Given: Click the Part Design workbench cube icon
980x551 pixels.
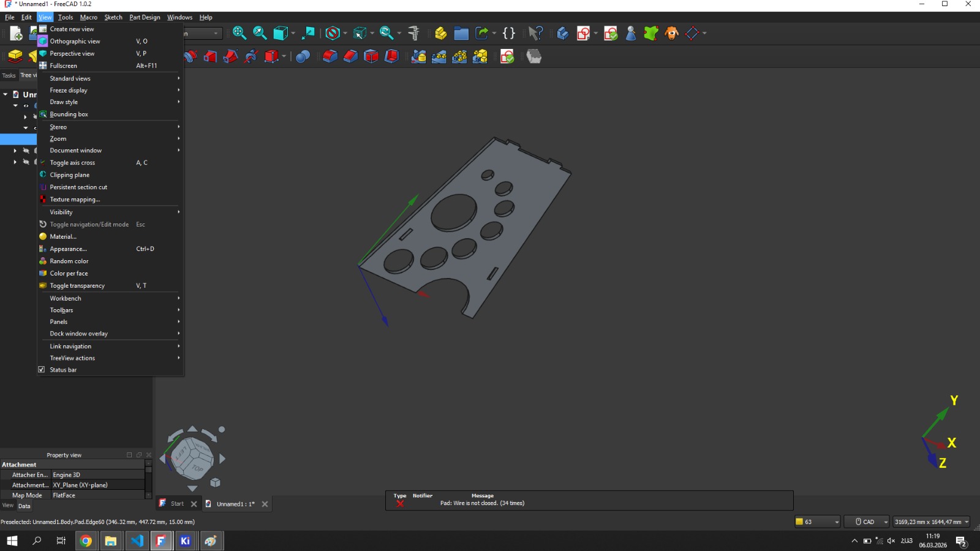Looking at the screenshot, I should pyautogui.click(x=562, y=34).
